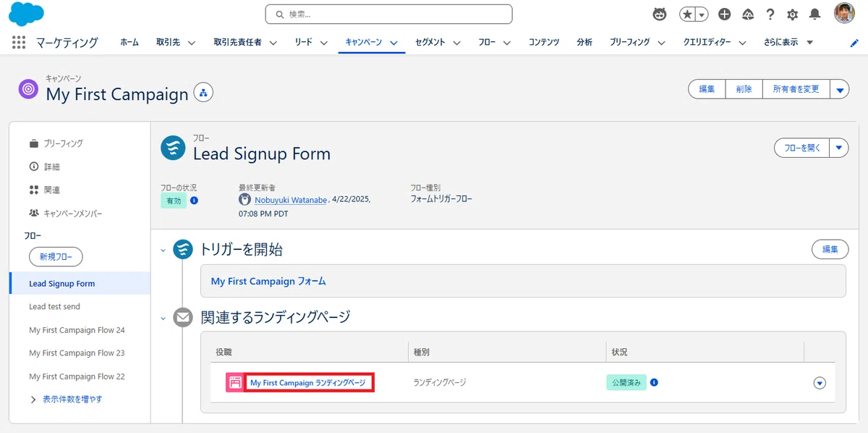Open My First Campaign フォーム link

click(x=268, y=281)
